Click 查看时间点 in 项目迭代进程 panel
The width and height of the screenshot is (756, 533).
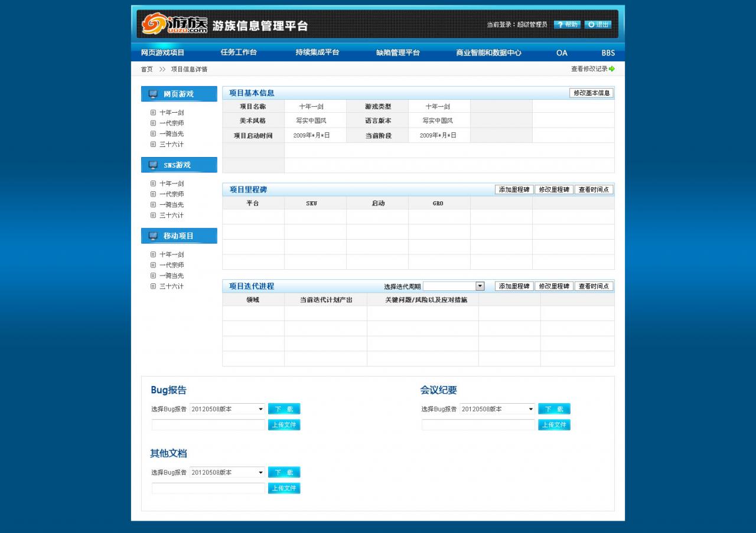594,286
